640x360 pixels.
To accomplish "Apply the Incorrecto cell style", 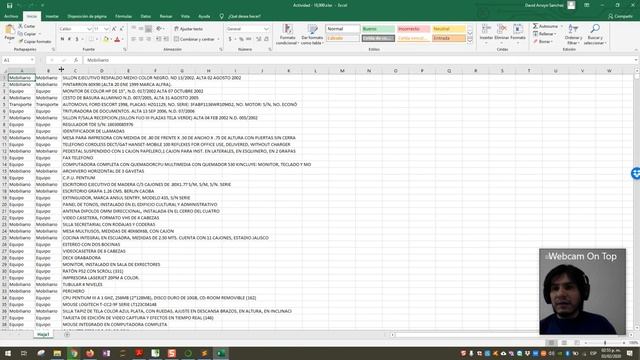I will point(413,29).
